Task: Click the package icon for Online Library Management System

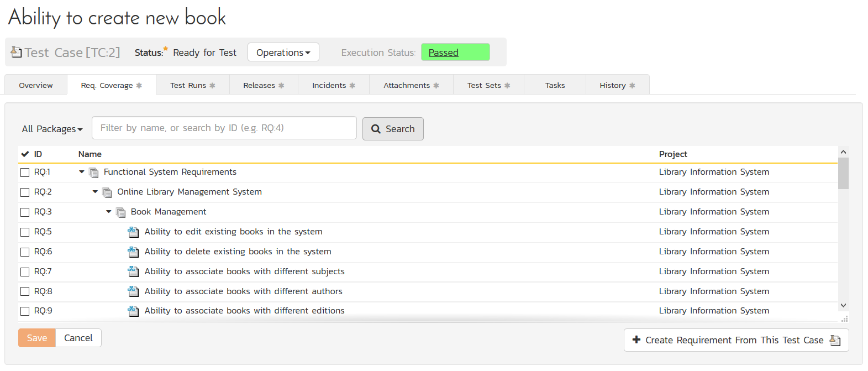Action: click(x=107, y=192)
